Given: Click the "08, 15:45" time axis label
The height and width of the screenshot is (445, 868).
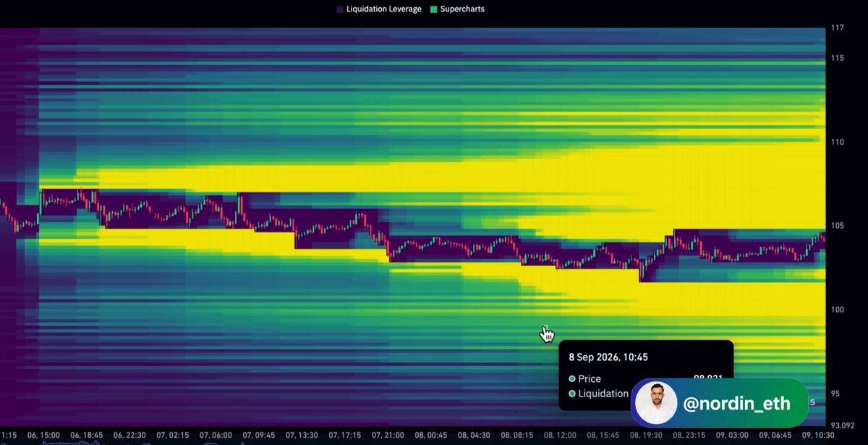Looking at the screenshot, I should tap(603, 435).
